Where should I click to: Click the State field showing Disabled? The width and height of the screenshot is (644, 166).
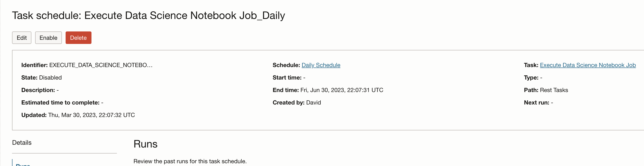(x=41, y=77)
